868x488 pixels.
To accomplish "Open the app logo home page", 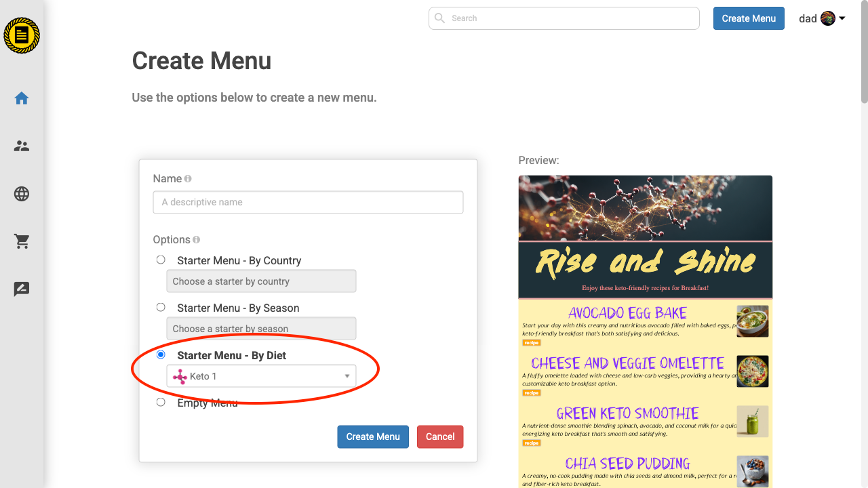I will [22, 35].
